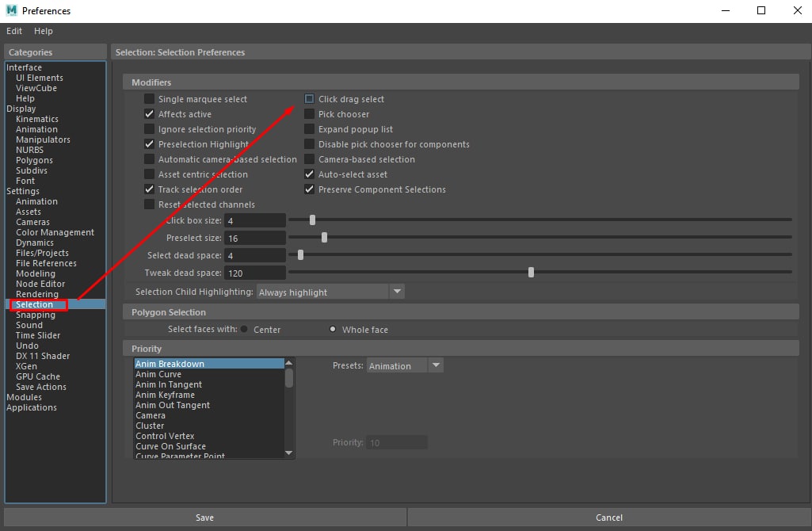Select Undo category
The height and width of the screenshot is (531, 812).
[x=27, y=346]
